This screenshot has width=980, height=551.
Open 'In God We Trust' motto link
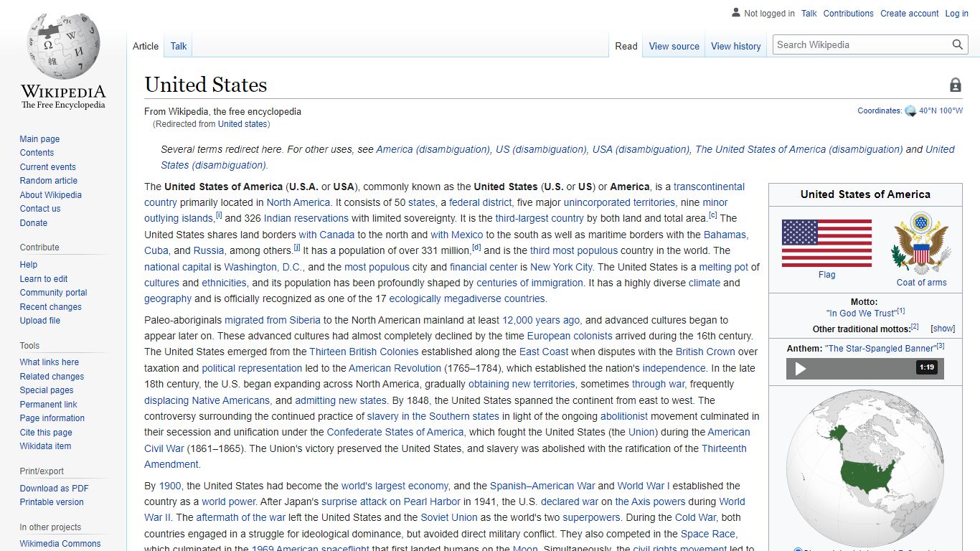[x=861, y=314]
